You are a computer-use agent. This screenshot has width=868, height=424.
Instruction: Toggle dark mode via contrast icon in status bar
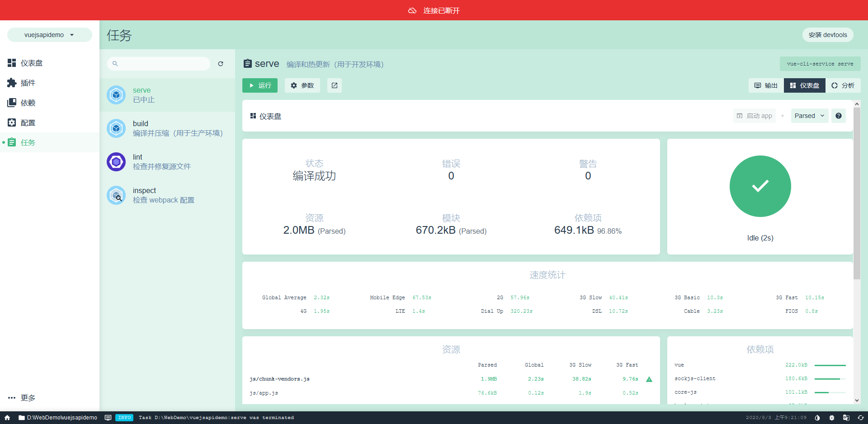817,418
